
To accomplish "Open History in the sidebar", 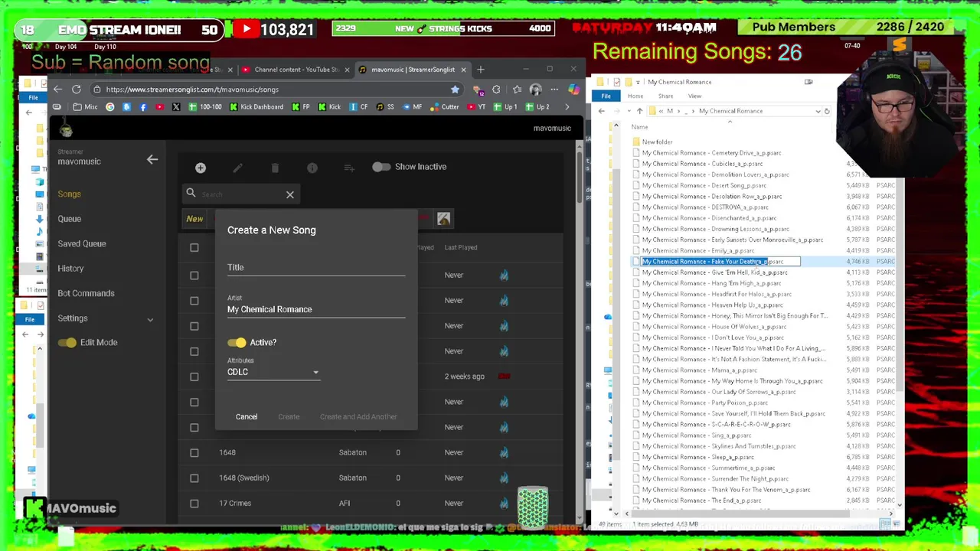I will pyautogui.click(x=70, y=269).
